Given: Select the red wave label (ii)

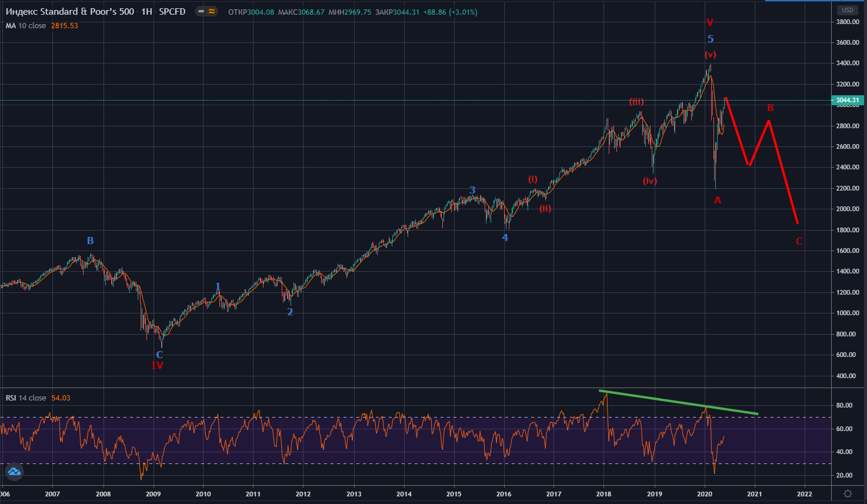Looking at the screenshot, I should 545,209.
